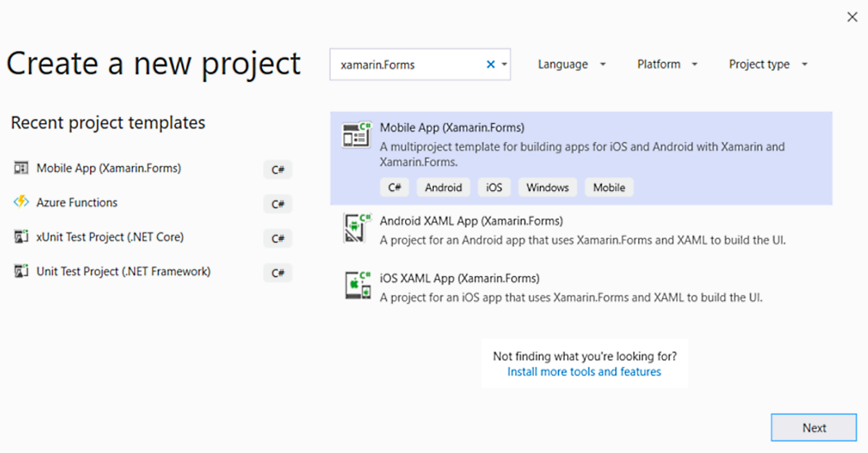Click Recent project templates heading
868x453 pixels.
[x=108, y=122]
